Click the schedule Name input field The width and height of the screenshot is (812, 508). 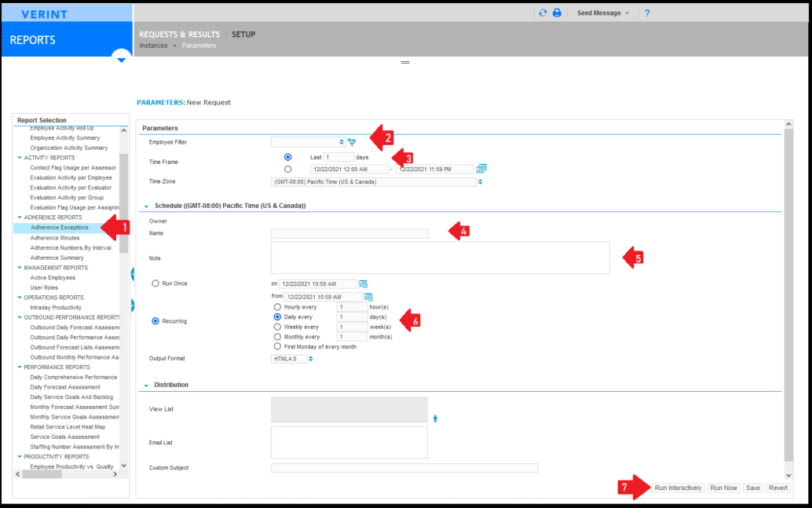tap(349, 233)
